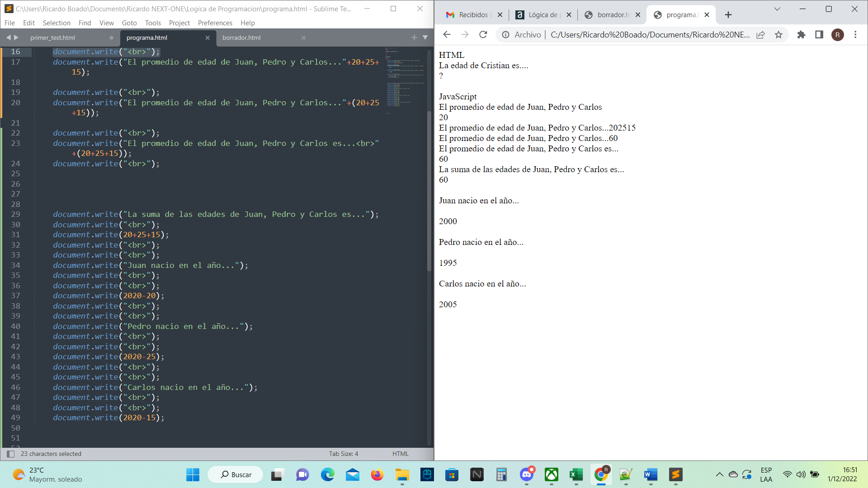Open the Tools menu

coord(153,23)
